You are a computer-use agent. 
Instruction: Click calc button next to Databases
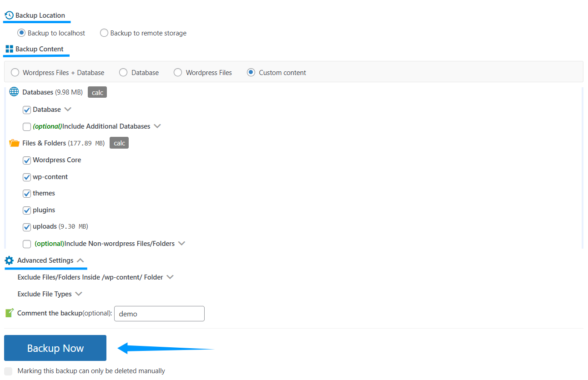[x=97, y=93]
